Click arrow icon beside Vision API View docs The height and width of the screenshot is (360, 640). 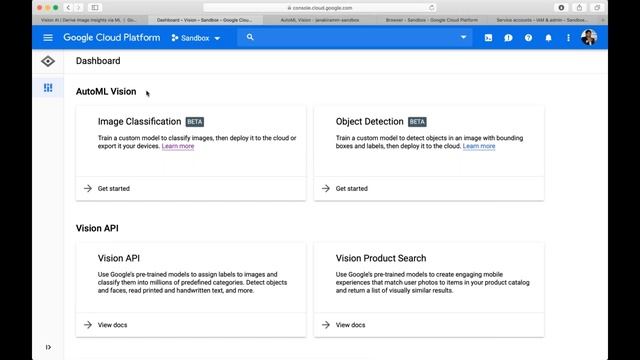pyautogui.click(x=88, y=325)
